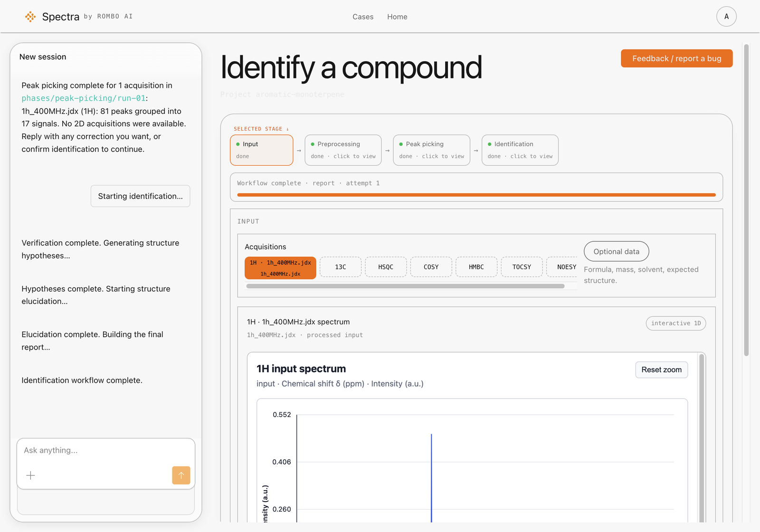Click the acquisitions horizontal scrollbar

coord(405,286)
